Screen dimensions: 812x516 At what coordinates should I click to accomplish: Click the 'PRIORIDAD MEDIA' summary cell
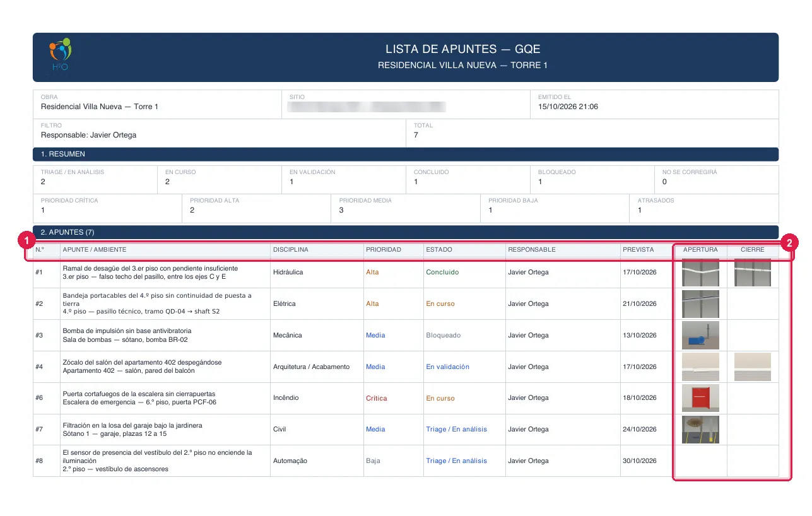[406, 208]
